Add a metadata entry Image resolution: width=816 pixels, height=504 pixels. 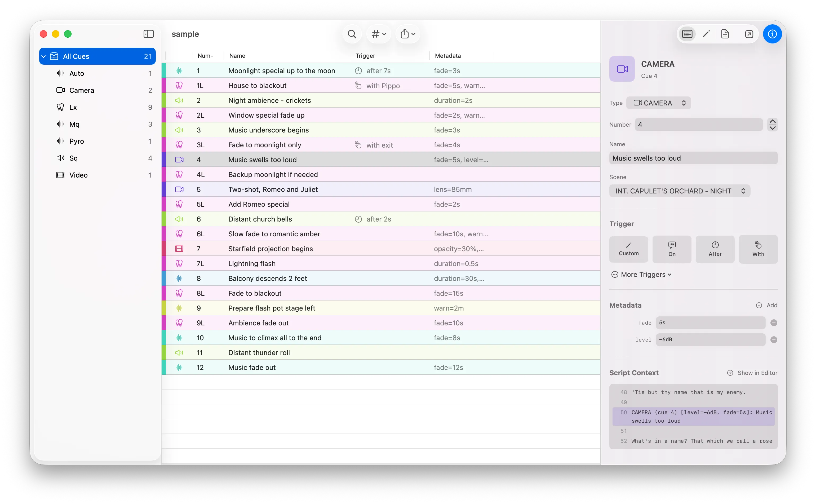click(766, 305)
